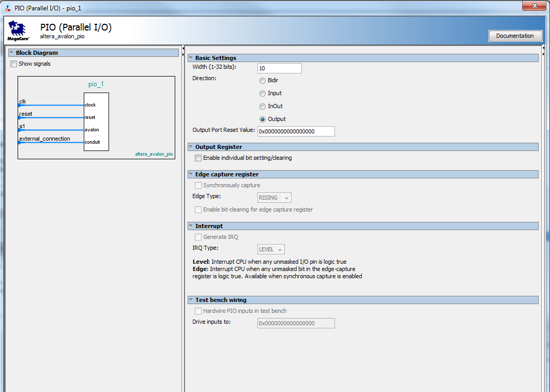Toggle the Synchronously capture checkbox
This screenshot has width=550, height=392.
(198, 185)
